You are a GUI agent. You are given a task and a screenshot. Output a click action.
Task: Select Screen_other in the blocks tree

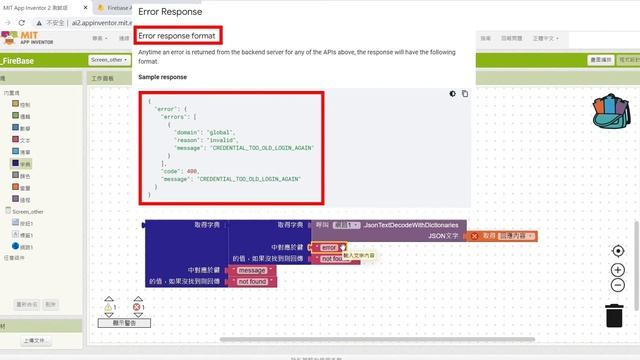(27, 211)
